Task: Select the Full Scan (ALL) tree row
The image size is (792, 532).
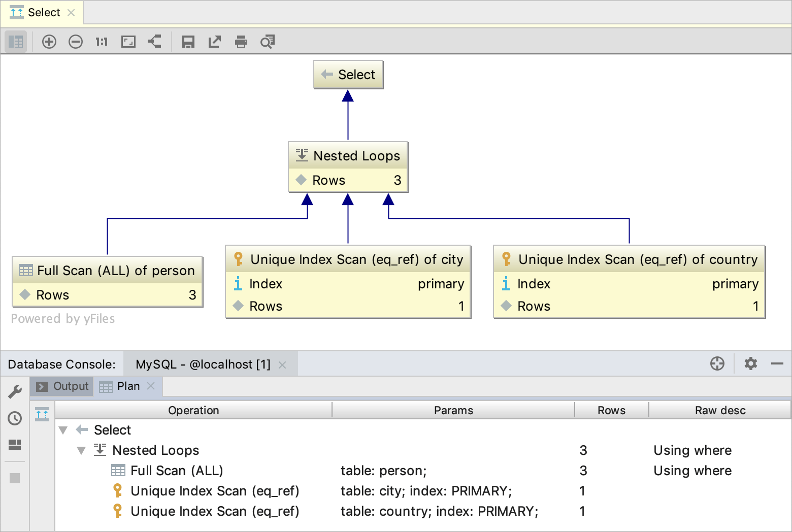Action: tap(423, 471)
